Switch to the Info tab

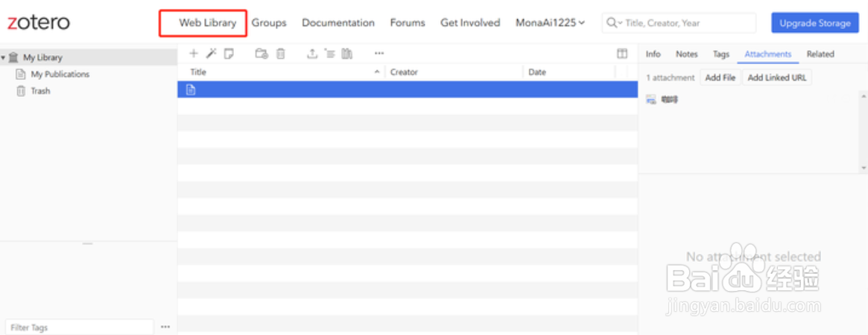tap(653, 54)
